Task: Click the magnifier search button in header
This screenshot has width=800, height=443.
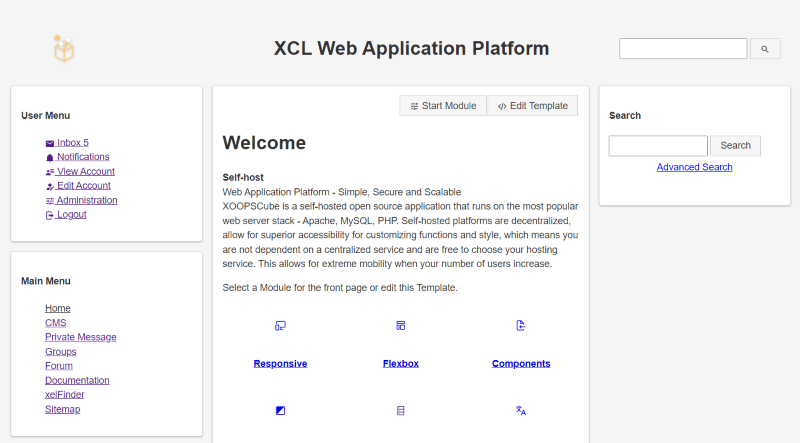Action: (765, 49)
